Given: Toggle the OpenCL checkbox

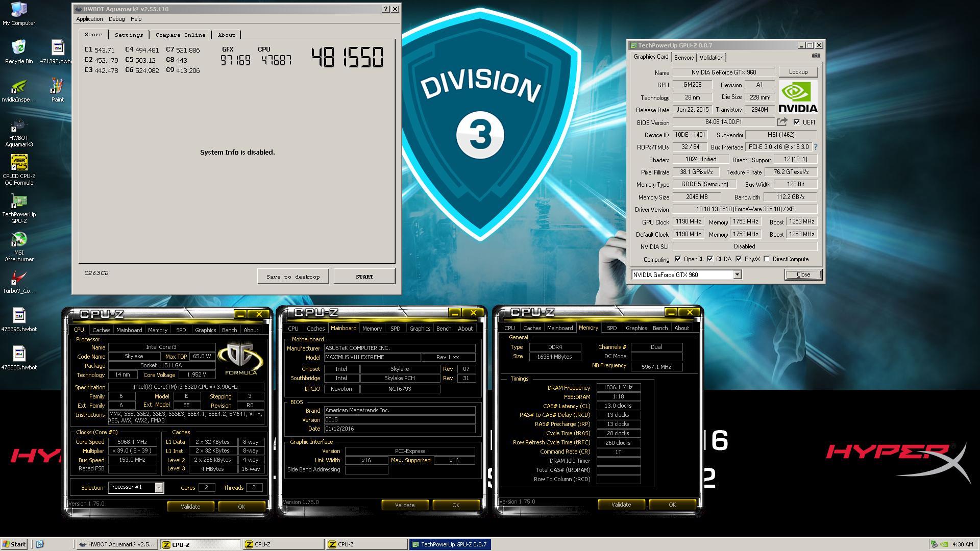Looking at the screenshot, I should click(x=678, y=259).
